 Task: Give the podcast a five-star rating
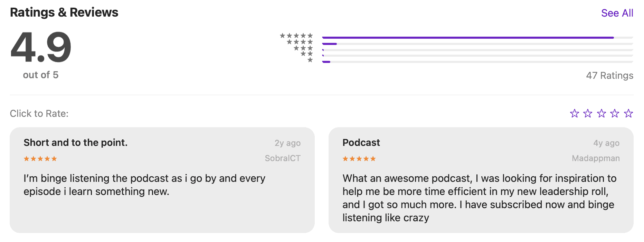[628, 113]
